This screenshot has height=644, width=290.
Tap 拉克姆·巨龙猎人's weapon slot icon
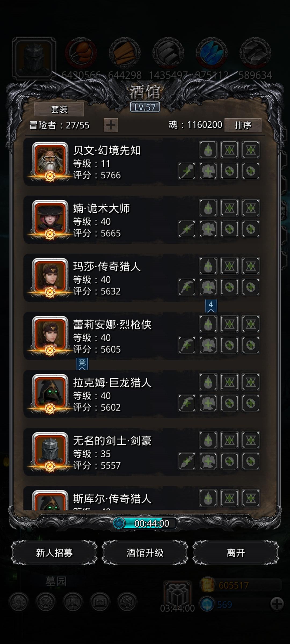click(187, 403)
